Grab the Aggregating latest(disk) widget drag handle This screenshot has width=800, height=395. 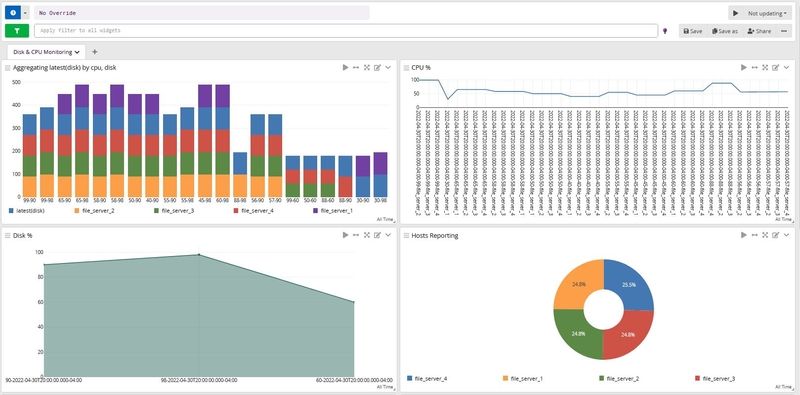click(8, 67)
